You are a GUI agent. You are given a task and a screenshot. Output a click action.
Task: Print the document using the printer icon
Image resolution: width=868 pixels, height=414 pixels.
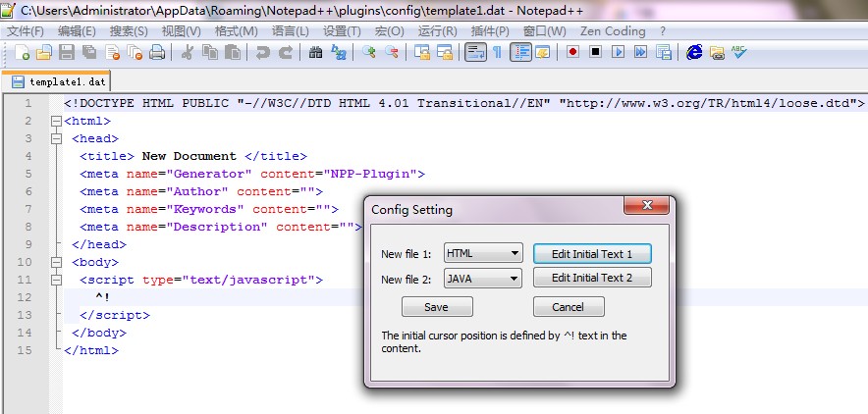(x=158, y=53)
